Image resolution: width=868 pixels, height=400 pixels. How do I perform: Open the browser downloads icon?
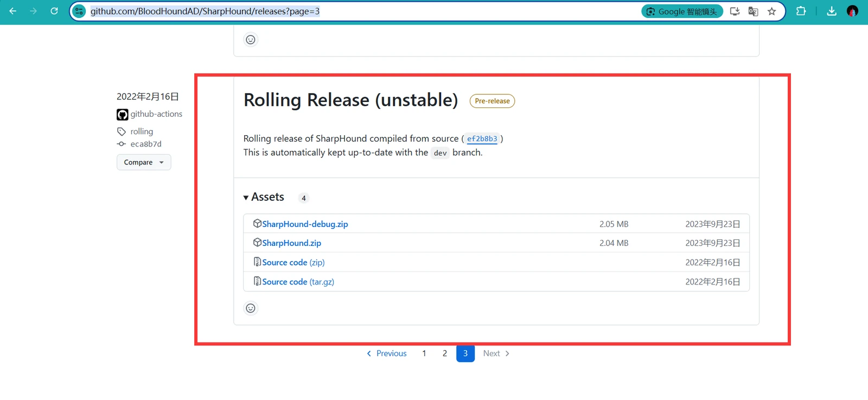[832, 11]
